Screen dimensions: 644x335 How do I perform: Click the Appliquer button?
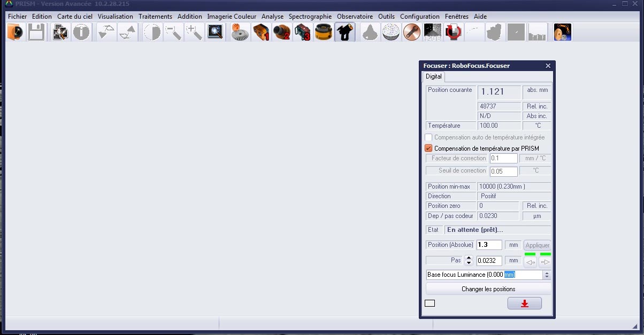[537, 245]
